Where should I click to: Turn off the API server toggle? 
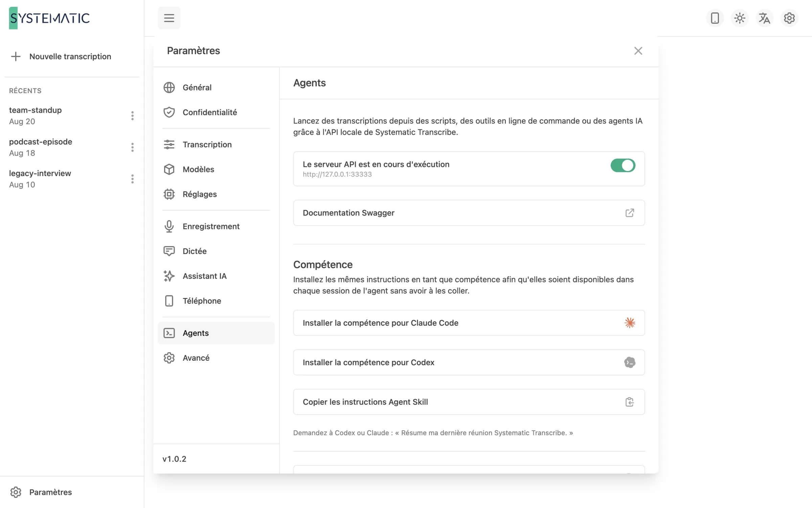pos(623,165)
